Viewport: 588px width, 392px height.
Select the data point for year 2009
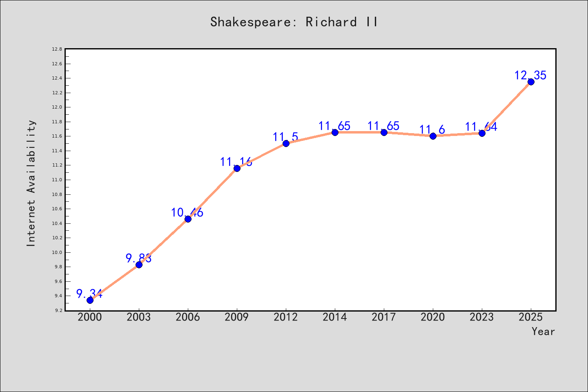(237, 168)
